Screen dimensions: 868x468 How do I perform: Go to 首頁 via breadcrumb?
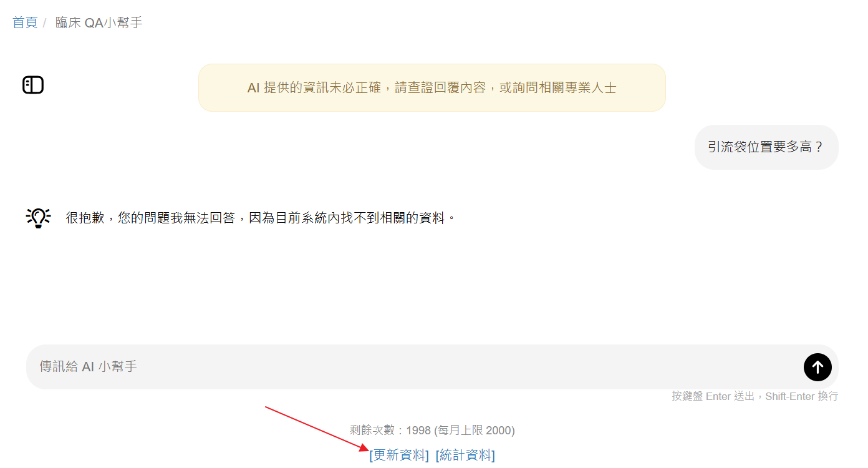click(x=25, y=22)
